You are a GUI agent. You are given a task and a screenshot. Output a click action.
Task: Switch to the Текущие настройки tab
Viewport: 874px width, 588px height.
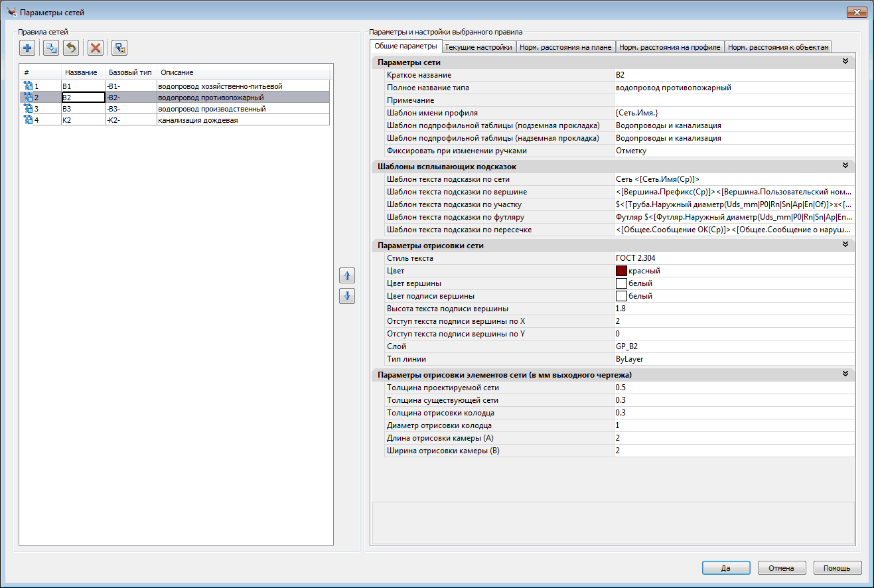click(x=478, y=47)
